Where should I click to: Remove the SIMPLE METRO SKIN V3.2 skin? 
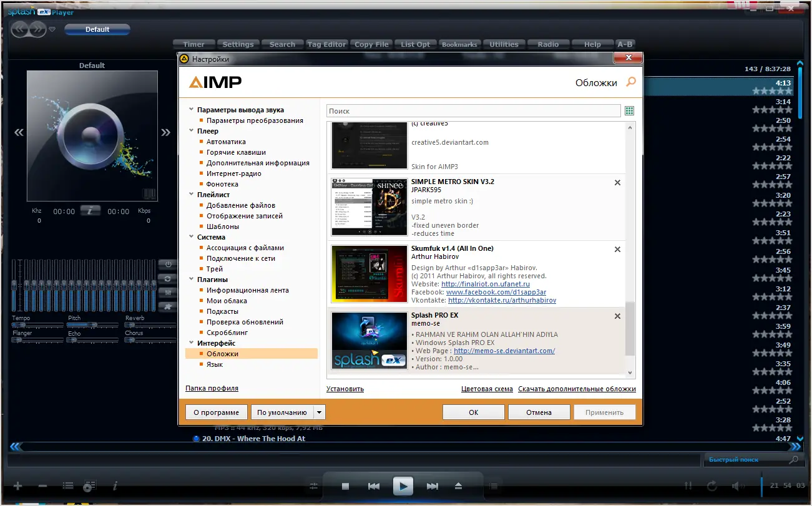pyautogui.click(x=617, y=183)
